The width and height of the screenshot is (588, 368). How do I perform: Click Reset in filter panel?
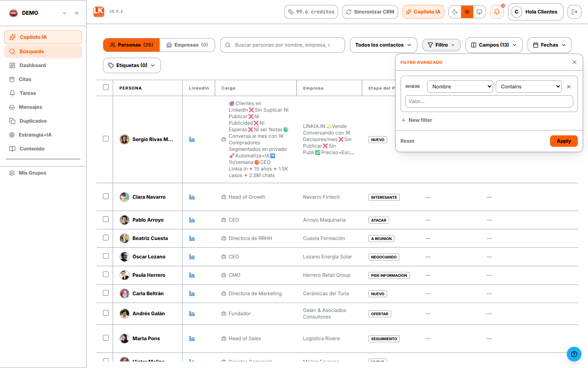(x=407, y=141)
